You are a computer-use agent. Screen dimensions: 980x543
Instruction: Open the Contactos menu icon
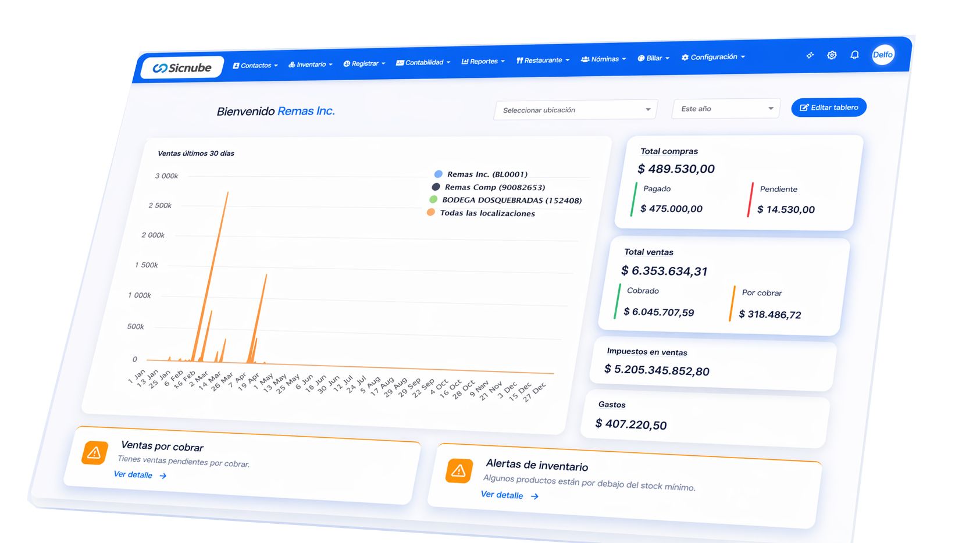pyautogui.click(x=236, y=65)
